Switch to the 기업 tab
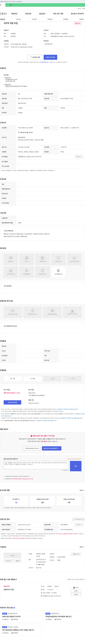Image resolution: width=85 pixels, height=644 pixels. (x=10, y=5)
